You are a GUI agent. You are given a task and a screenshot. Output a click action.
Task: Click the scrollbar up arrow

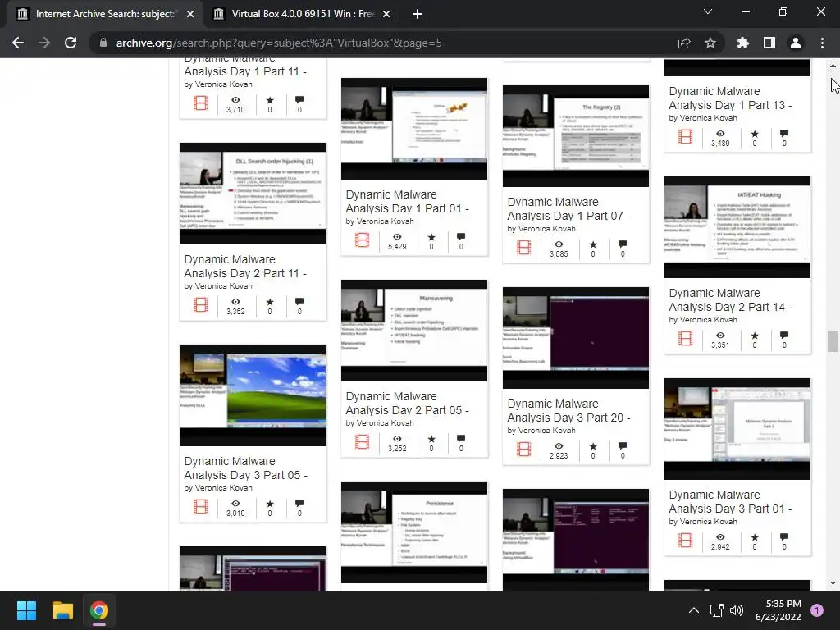coord(833,66)
